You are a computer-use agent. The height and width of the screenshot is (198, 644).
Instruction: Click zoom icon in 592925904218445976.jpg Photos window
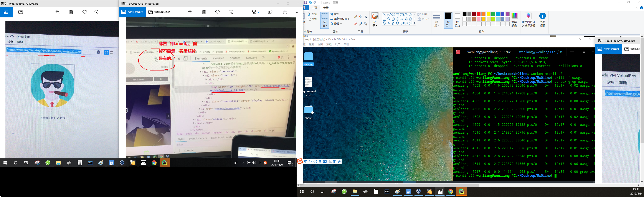190,12
